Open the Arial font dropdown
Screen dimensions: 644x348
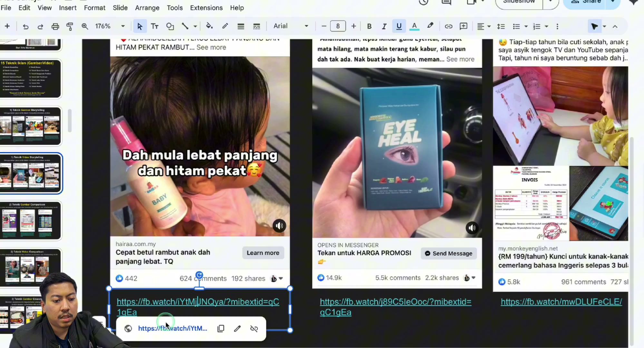291,26
